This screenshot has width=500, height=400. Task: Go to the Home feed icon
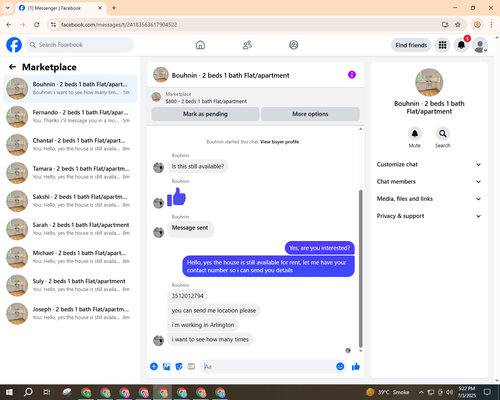click(x=200, y=45)
